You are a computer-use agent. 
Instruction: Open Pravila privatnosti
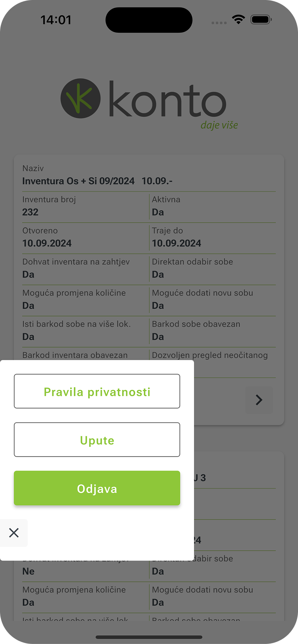coord(97,391)
